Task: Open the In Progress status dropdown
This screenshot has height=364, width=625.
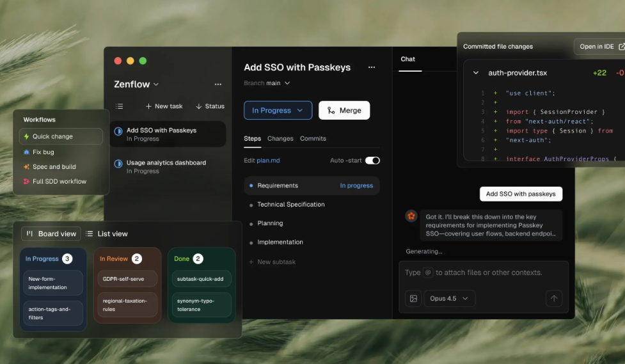Action: (x=278, y=111)
